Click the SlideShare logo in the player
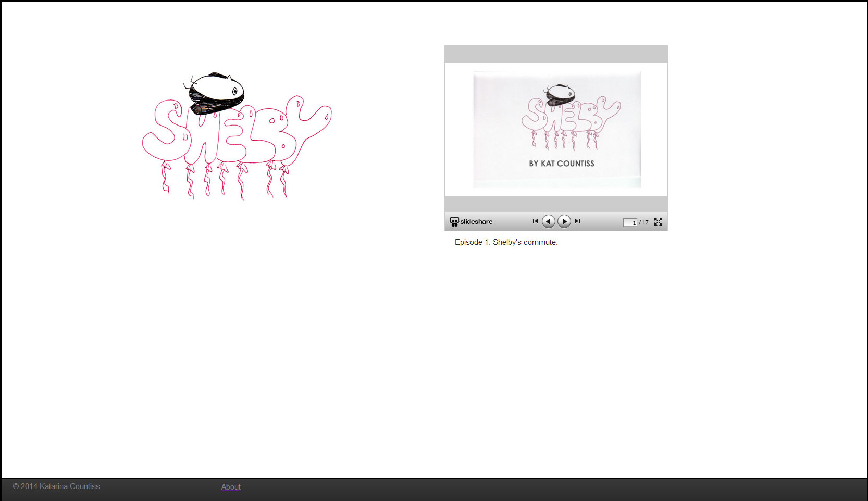Image resolution: width=868 pixels, height=501 pixels. pos(471,222)
